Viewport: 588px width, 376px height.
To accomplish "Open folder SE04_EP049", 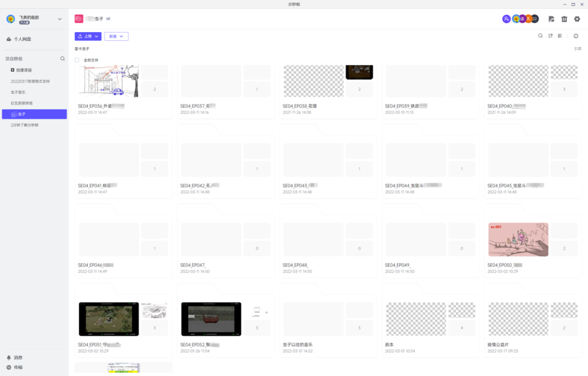I will pyautogui.click(x=431, y=241).
